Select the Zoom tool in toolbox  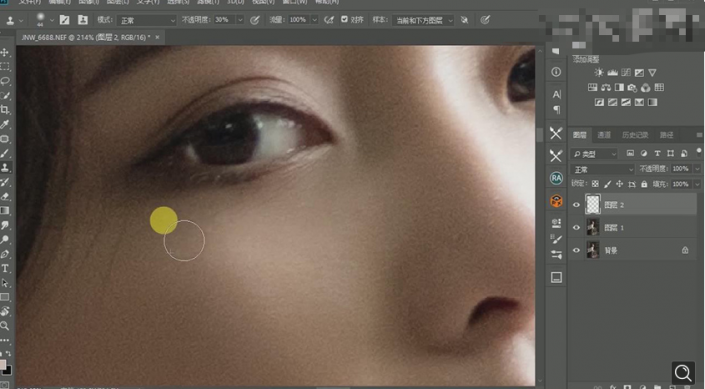point(5,326)
